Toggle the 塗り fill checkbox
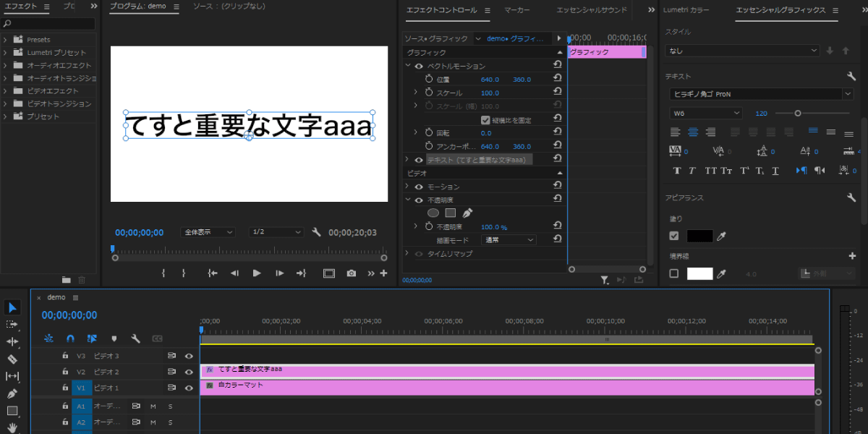The height and width of the screenshot is (434, 868). [674, 236]
